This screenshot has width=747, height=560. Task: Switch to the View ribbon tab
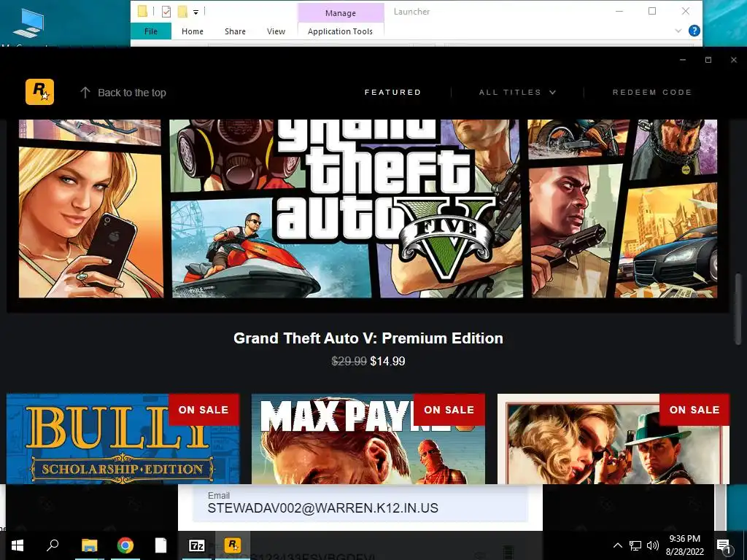pos(276,31)
